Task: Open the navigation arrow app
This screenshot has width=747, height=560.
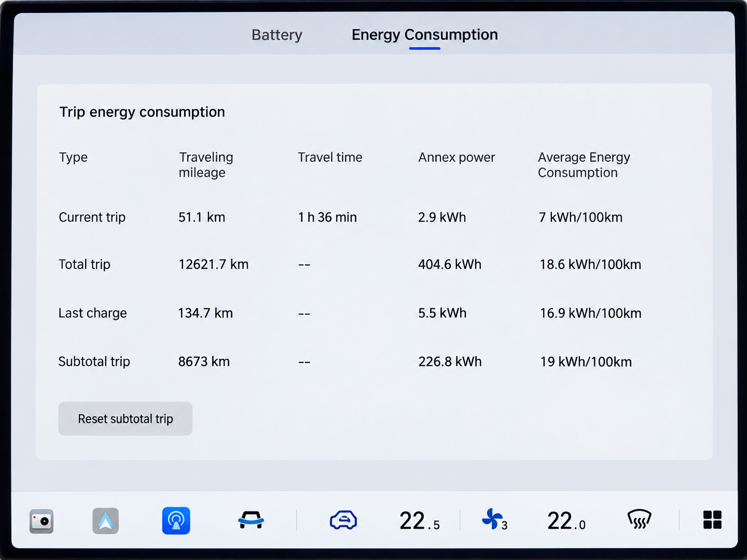Action: pos(106,521)
